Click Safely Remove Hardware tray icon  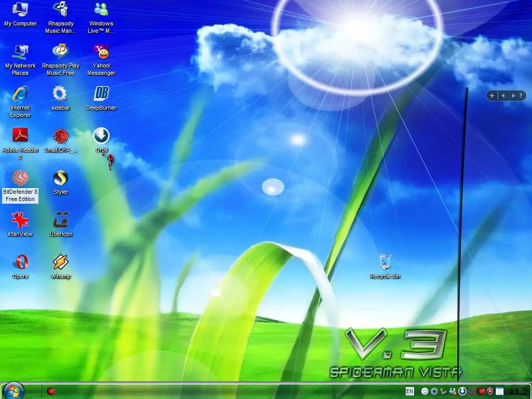click(444, 391)
